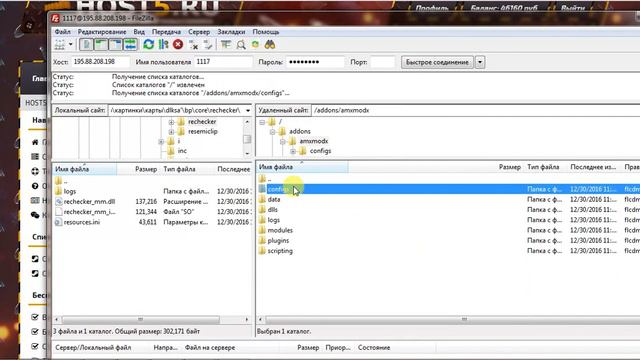Toggle remote directory tree display
640x360 pixels.
pyautogui.click(x=116, y=44)
